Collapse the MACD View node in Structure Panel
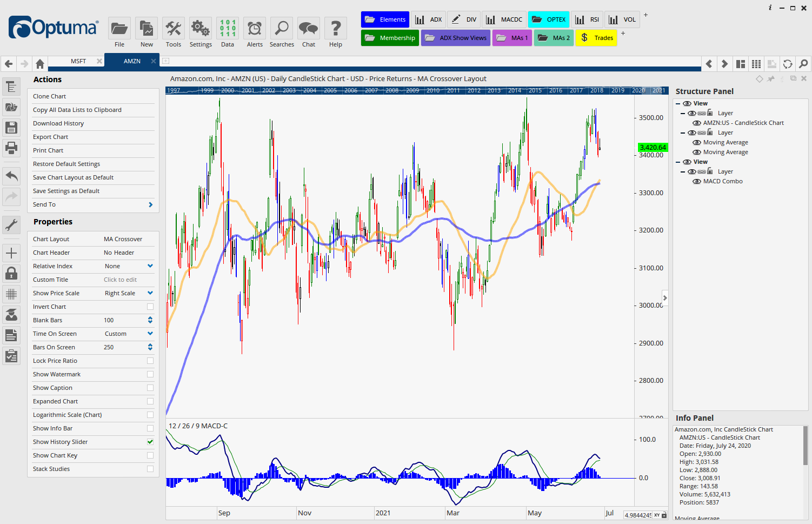The height and width of the screenshot is (524, 812). pyautogui.click(x=677, y=162)
